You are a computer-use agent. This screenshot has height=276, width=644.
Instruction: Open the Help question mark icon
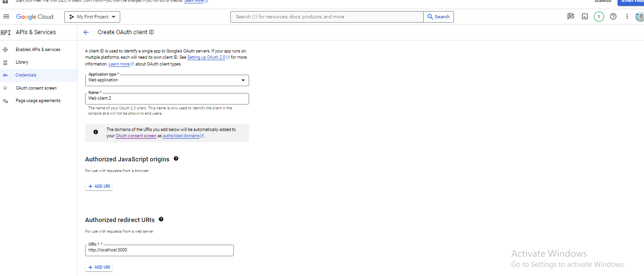613,16
